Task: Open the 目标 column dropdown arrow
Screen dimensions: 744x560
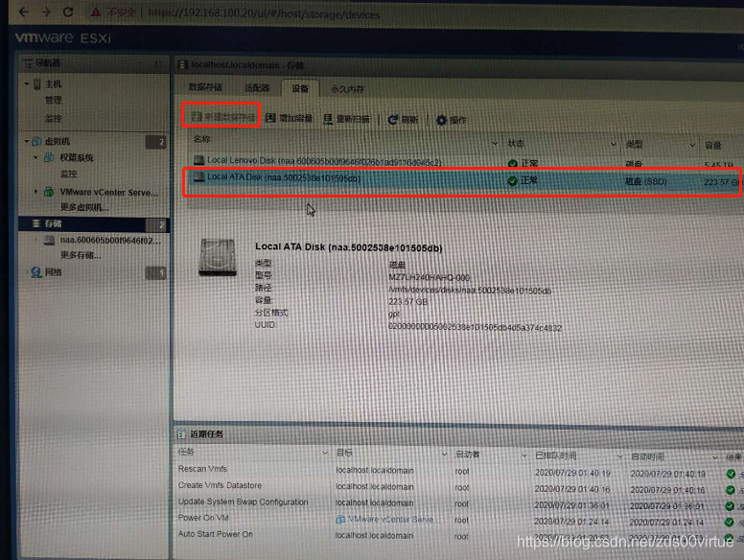Action: tap(444, 455)
